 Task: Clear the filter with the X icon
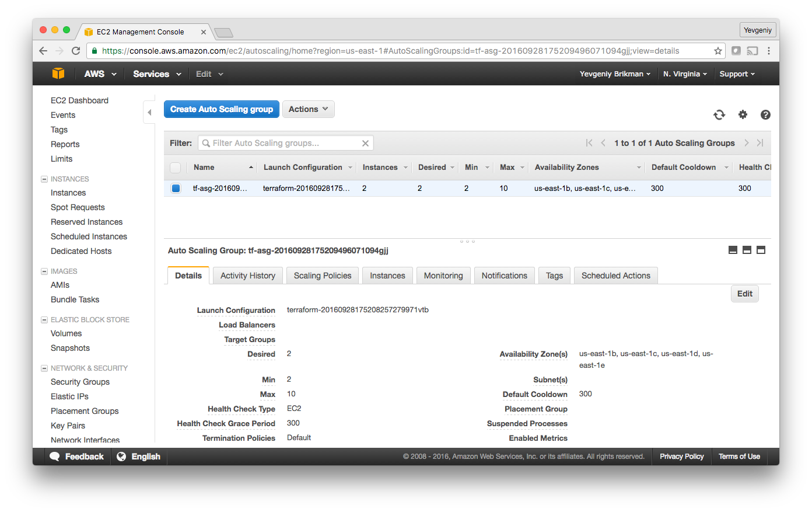click(365, 143)
